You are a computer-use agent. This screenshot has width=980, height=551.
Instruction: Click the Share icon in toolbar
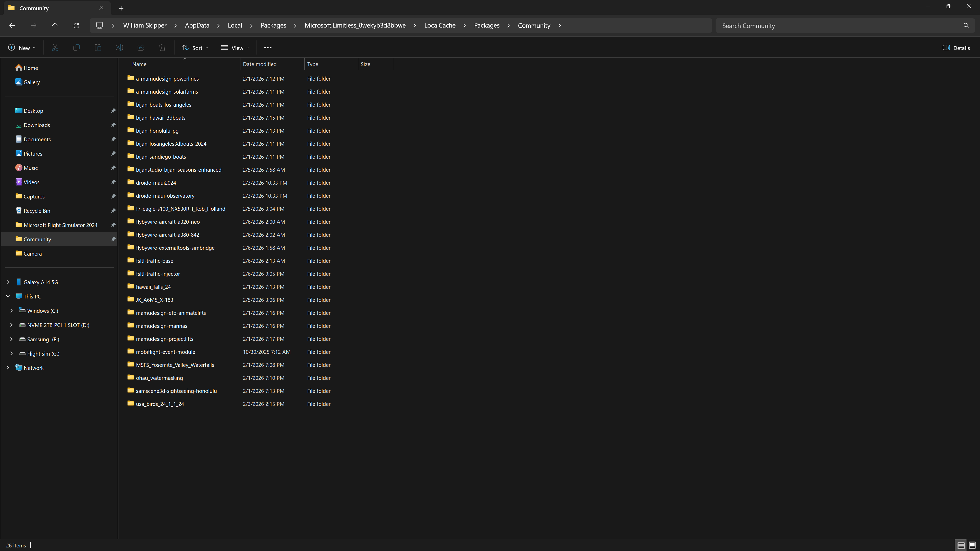point(141,47)
